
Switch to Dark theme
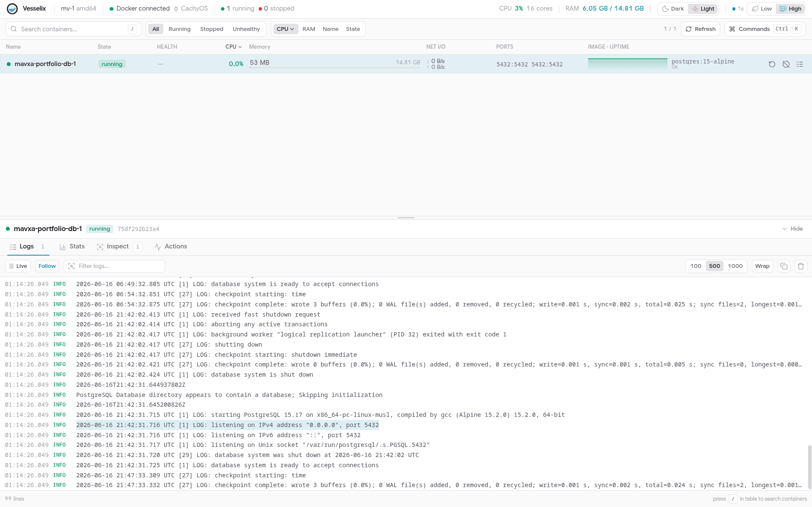point(673,9)
